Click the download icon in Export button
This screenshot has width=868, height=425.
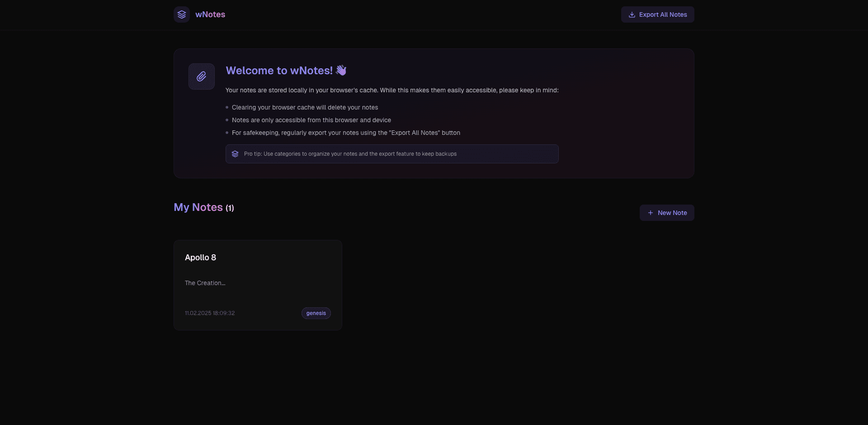(632, 14)
